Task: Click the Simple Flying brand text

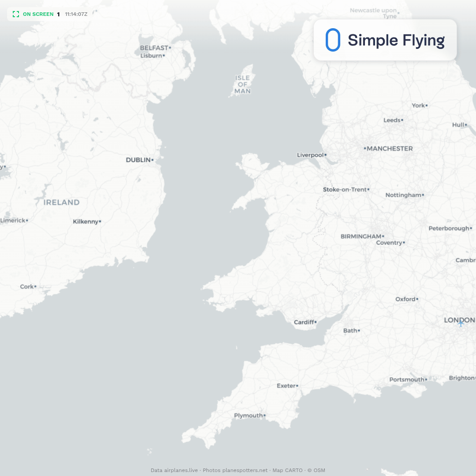Action: coord(396,41)
